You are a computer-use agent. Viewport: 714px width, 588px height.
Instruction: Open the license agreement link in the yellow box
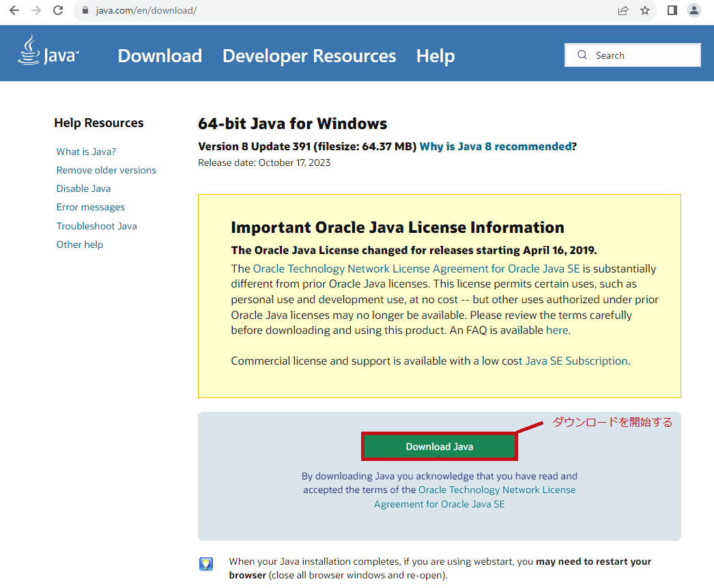[416, 268]
